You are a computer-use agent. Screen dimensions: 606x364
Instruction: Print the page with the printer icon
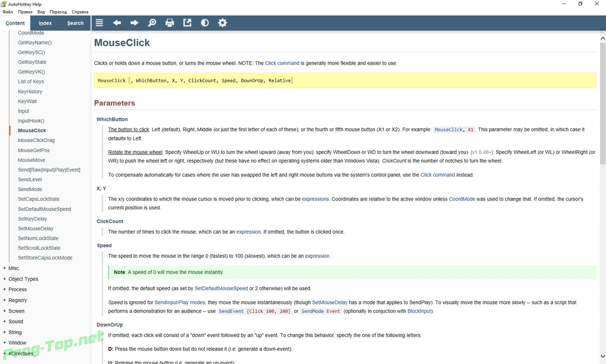pos(170,23)
